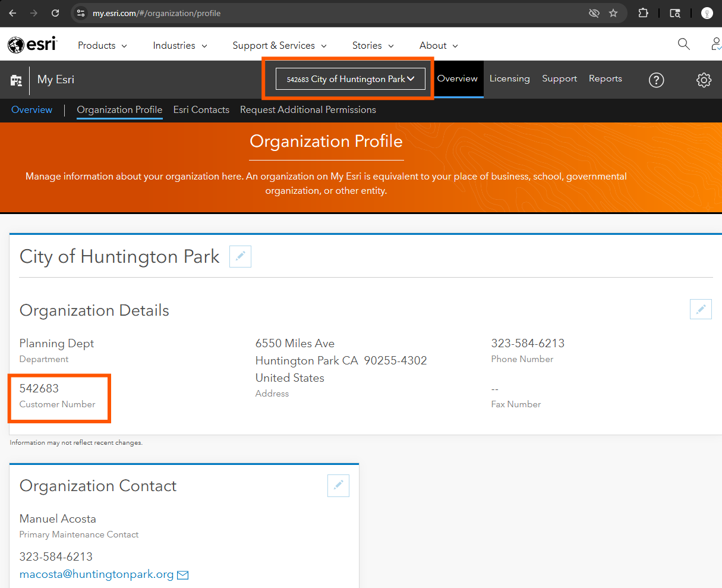Click the Organization Details heading

point(94,310)
